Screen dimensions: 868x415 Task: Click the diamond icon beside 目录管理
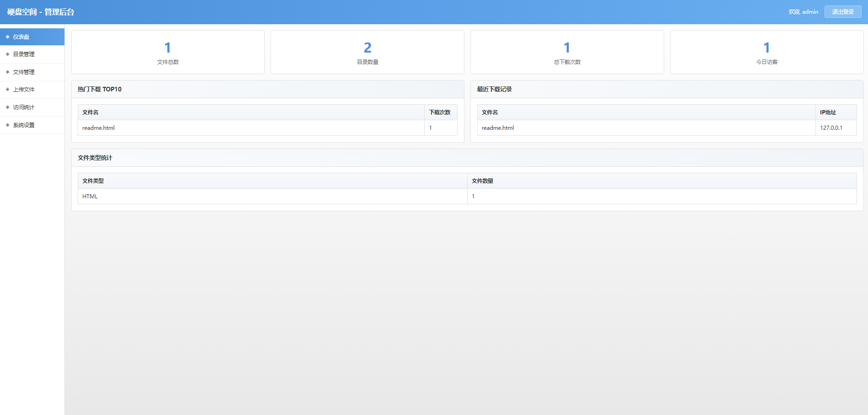point(8,54)
